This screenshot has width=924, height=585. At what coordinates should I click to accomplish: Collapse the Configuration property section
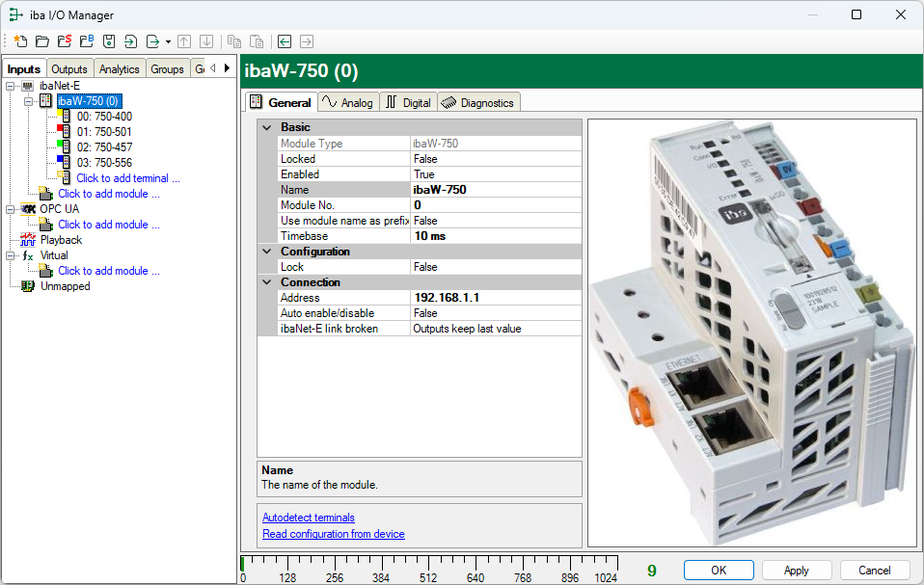(x=267, y=252)
